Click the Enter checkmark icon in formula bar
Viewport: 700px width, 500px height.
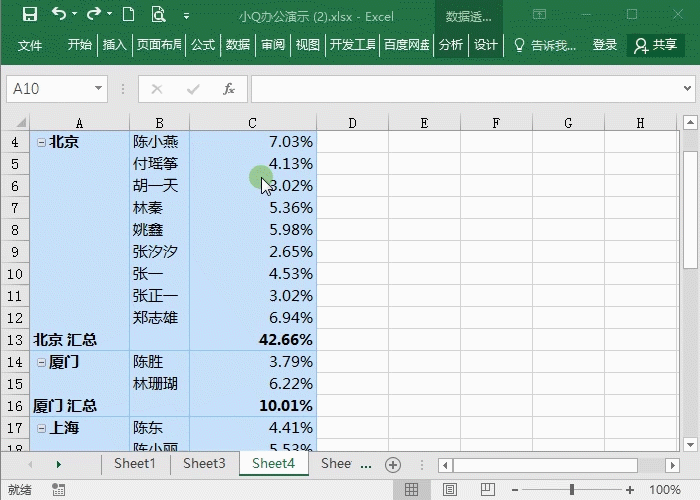(x=193, y=89)
